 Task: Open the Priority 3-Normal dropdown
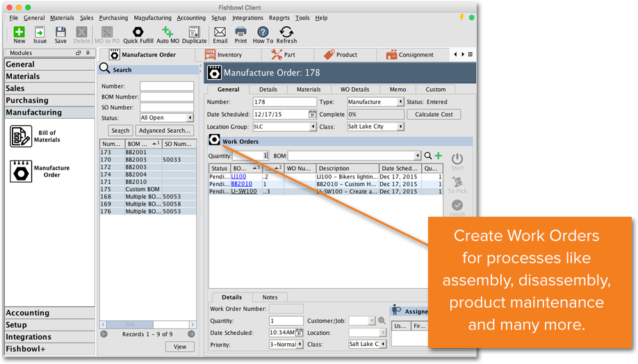tap(300, 345)
